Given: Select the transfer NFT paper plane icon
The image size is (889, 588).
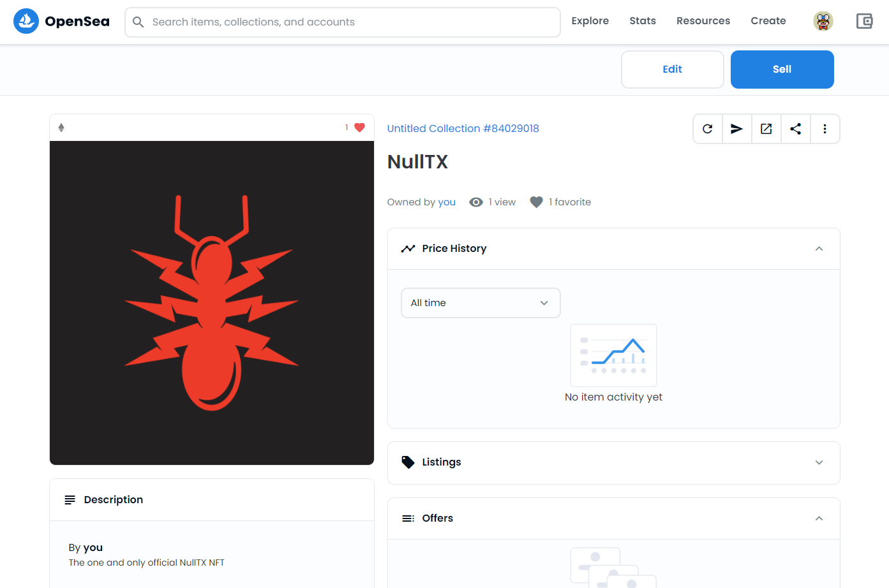Looking at the screenshot, I should click(736, 128).
